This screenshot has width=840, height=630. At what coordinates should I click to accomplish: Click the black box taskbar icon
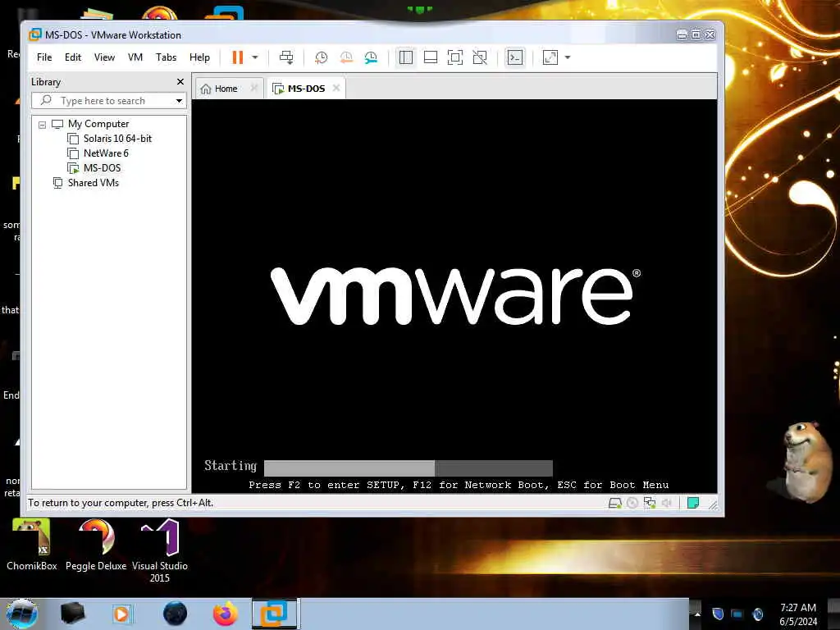72,614
